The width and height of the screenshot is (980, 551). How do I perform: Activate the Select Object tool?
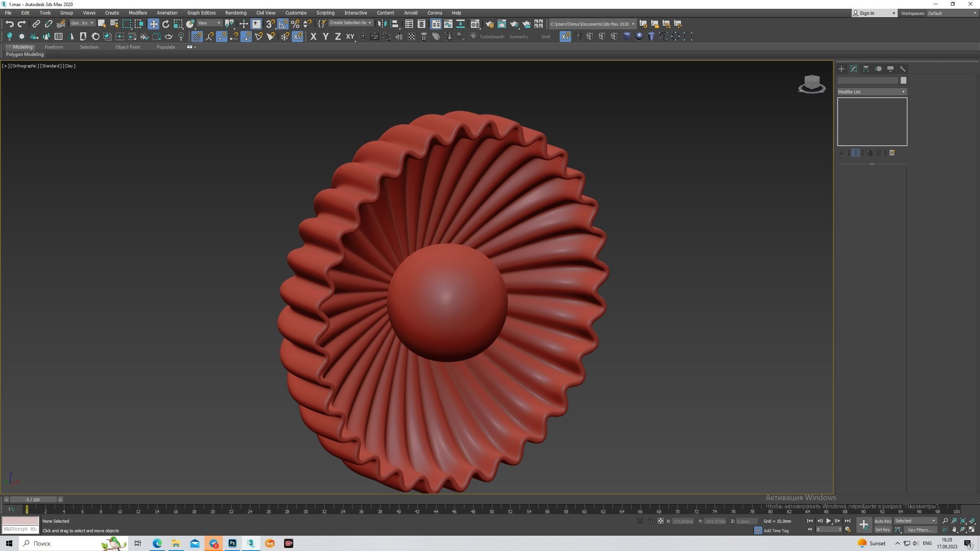(102, 24)
